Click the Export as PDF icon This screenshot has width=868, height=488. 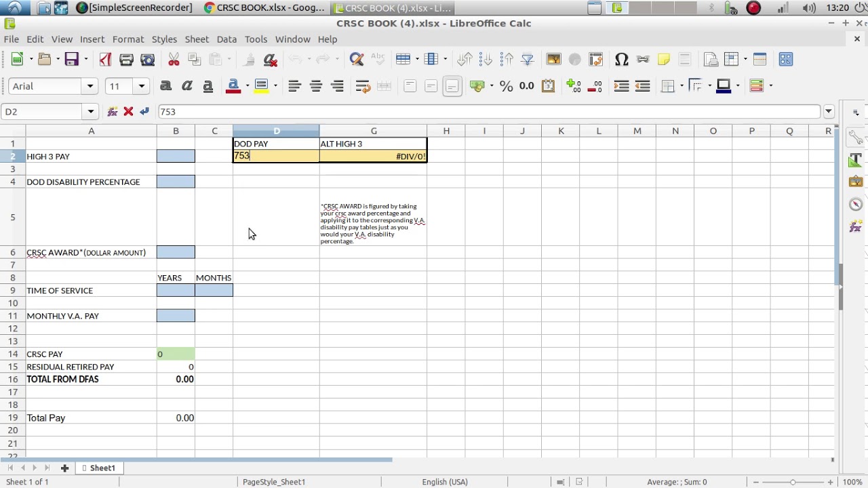click(105, 60)
